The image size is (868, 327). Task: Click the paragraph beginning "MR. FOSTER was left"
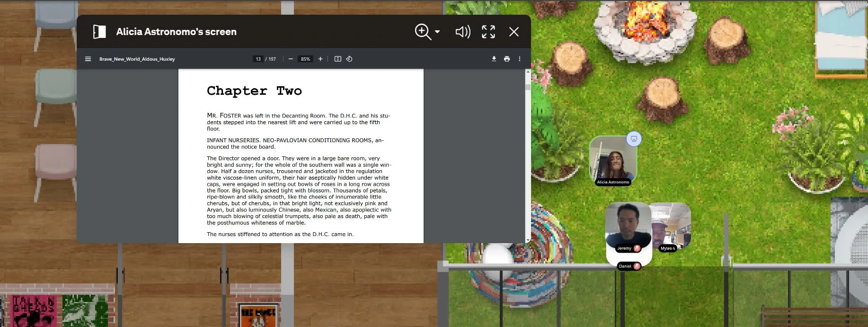tap(299, 122)
